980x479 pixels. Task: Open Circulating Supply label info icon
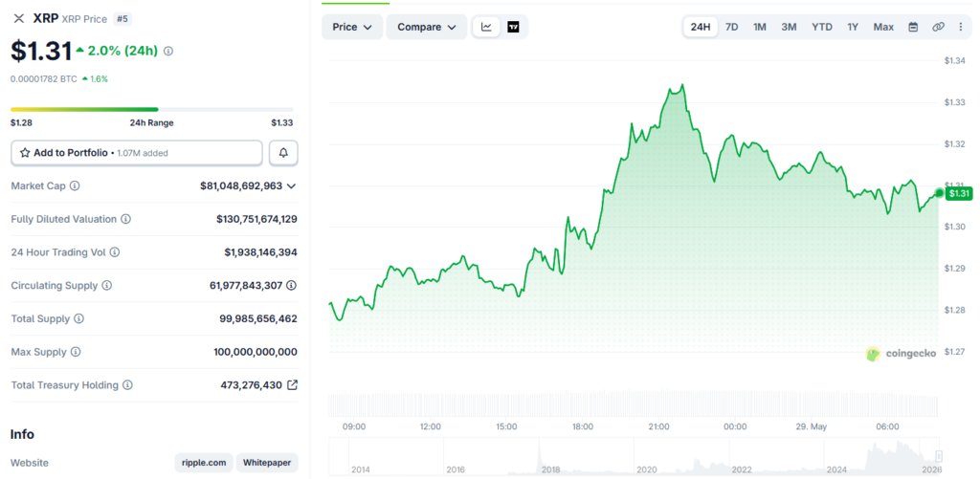[x=106, y=286]
